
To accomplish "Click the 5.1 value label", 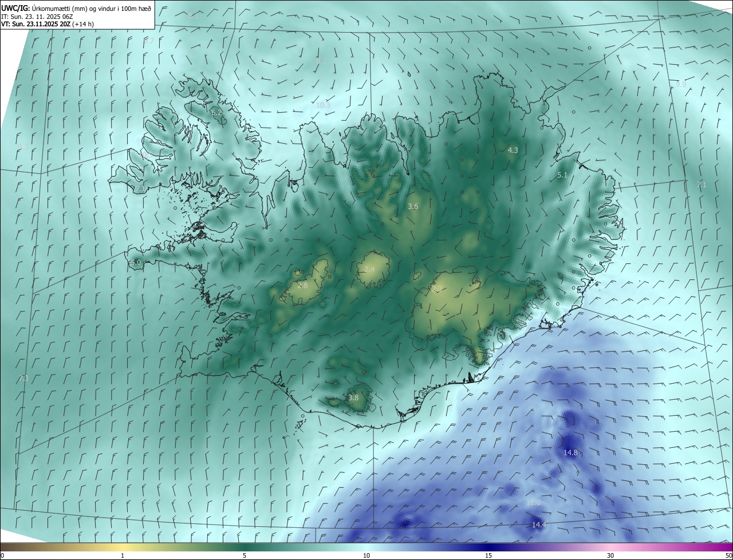I will pyautogui.click(x=562, y=175).
